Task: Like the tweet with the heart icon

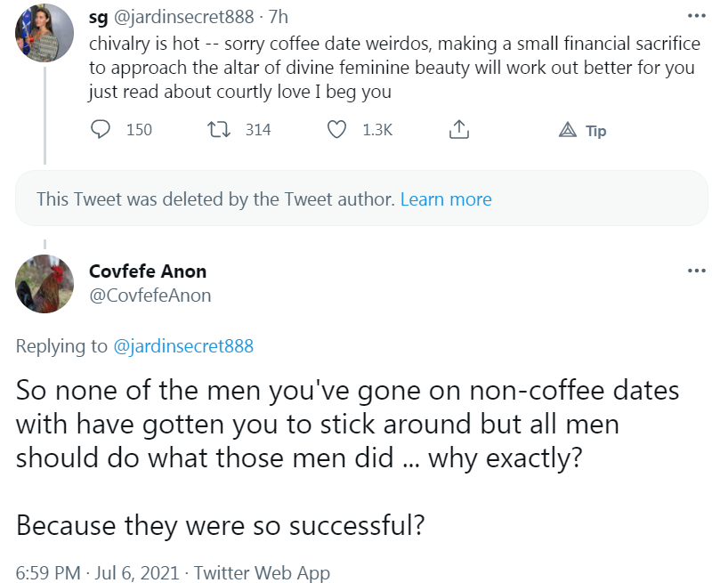Action: [x=336, y=130]
